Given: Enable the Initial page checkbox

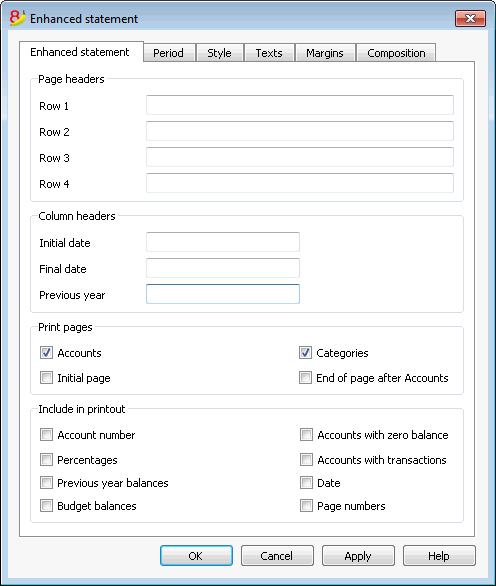Looking at the screenshot, I should 46,378.
